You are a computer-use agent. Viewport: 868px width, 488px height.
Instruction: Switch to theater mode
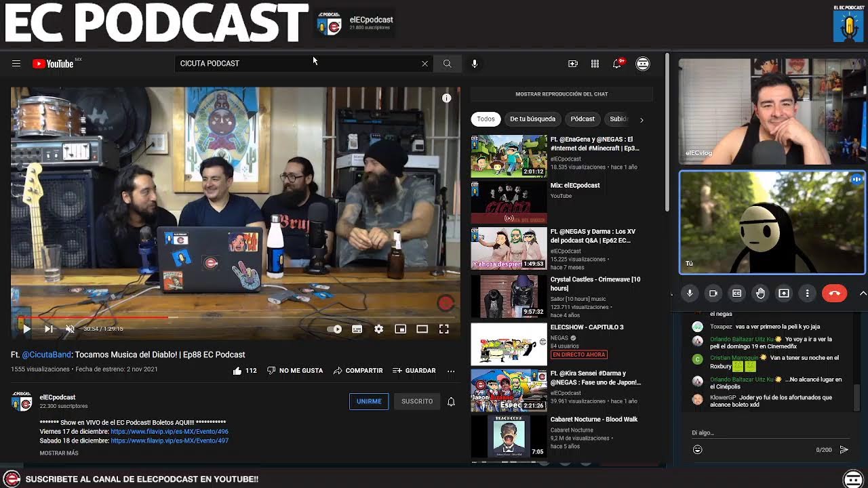pos(422,329)
